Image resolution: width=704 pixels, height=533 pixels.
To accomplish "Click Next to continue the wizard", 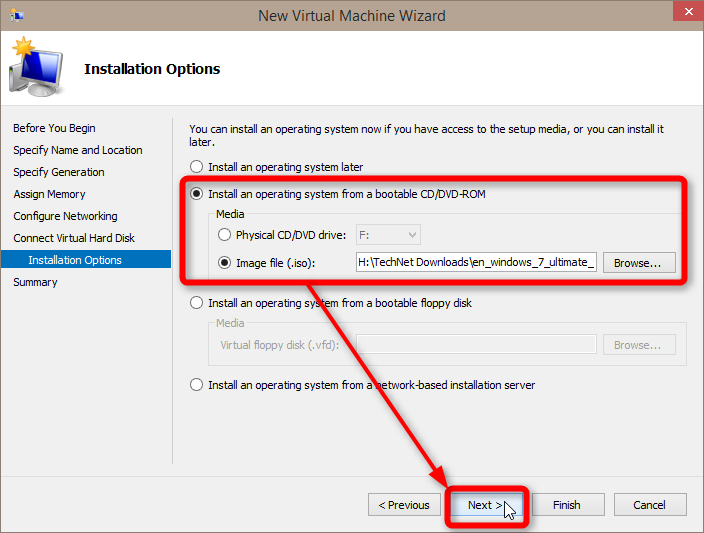I will point(487,505).
